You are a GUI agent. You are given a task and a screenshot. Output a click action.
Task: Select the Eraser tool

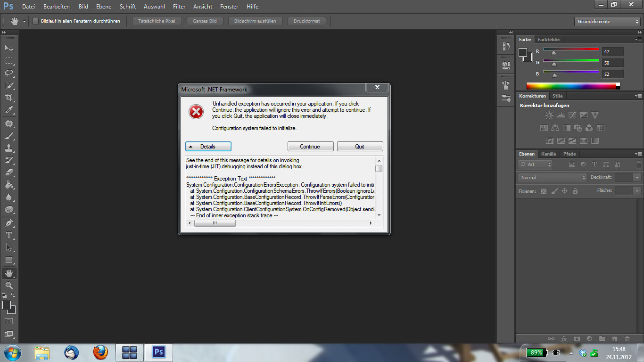click(x=9, y=173)
